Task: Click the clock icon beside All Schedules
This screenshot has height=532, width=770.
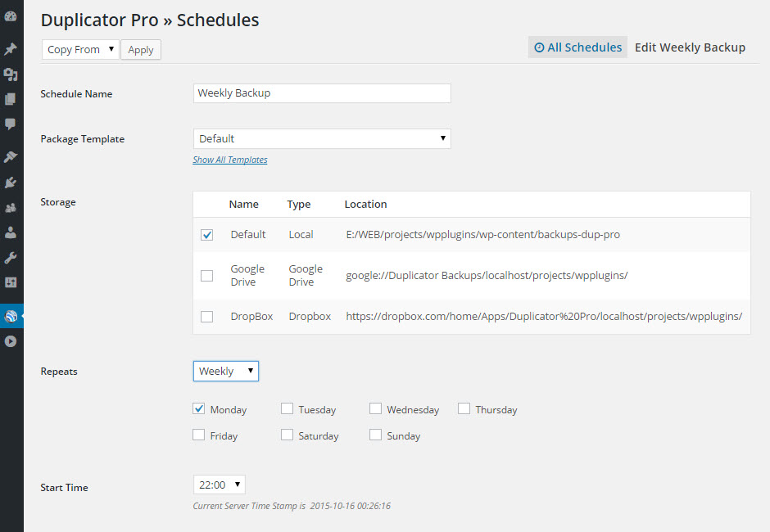Action: click(539, 47)
